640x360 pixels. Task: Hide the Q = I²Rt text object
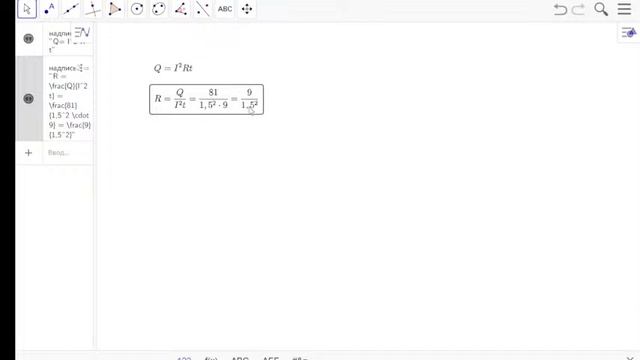[x=29, y=39]
